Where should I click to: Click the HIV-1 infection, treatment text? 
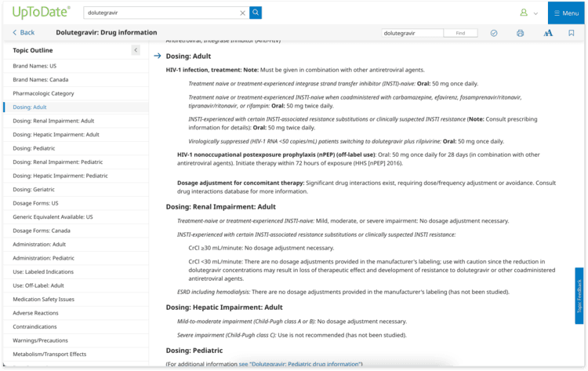point(204,70)
